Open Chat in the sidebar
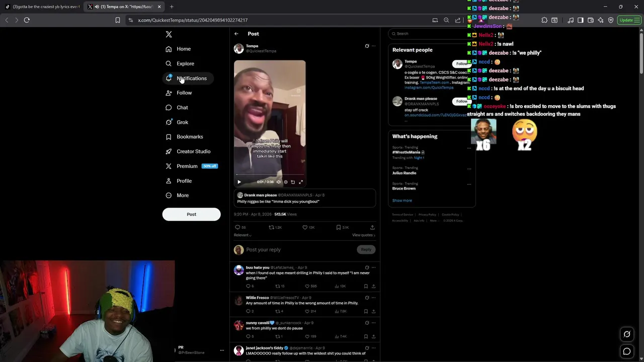 coord(177,108)
